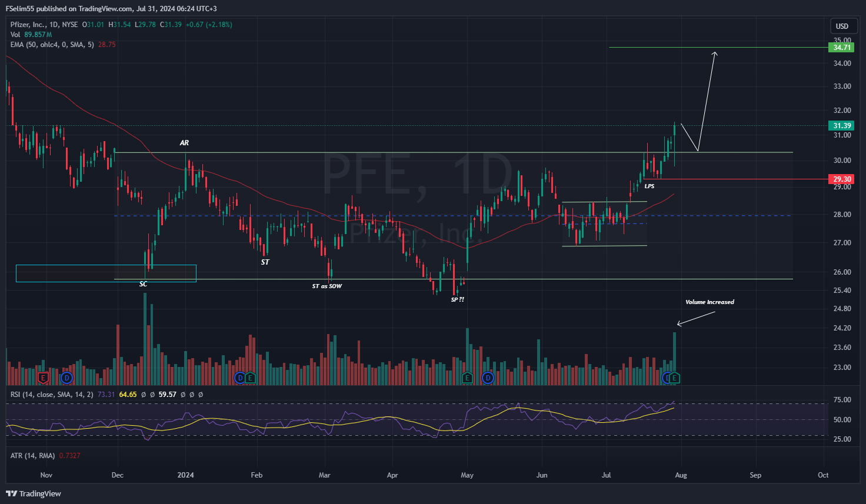Click the 'SP ?!' annotation
This screenshot has height=504, width=866.
(457, 300)
